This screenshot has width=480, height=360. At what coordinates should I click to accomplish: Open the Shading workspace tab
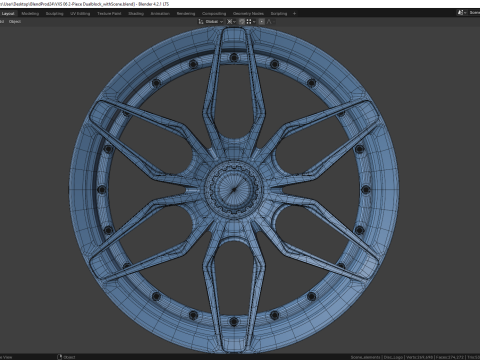tap(136, 14)
